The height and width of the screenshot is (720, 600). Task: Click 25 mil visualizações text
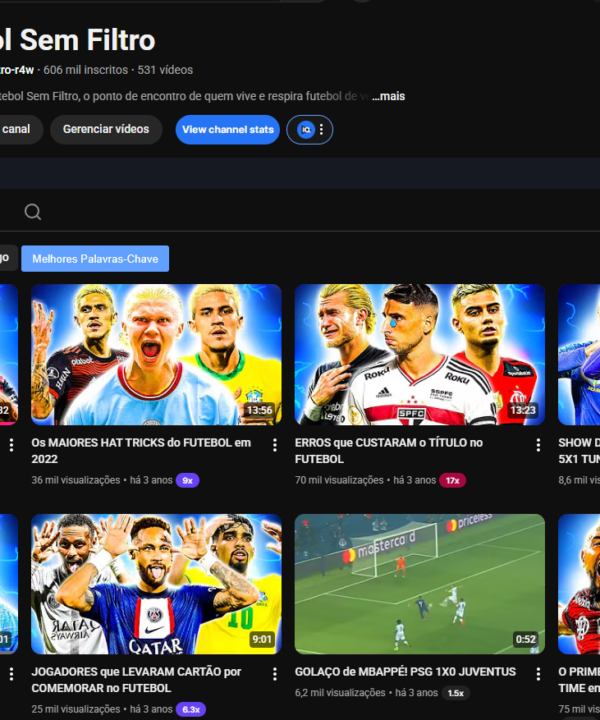(x=76, y=709)
